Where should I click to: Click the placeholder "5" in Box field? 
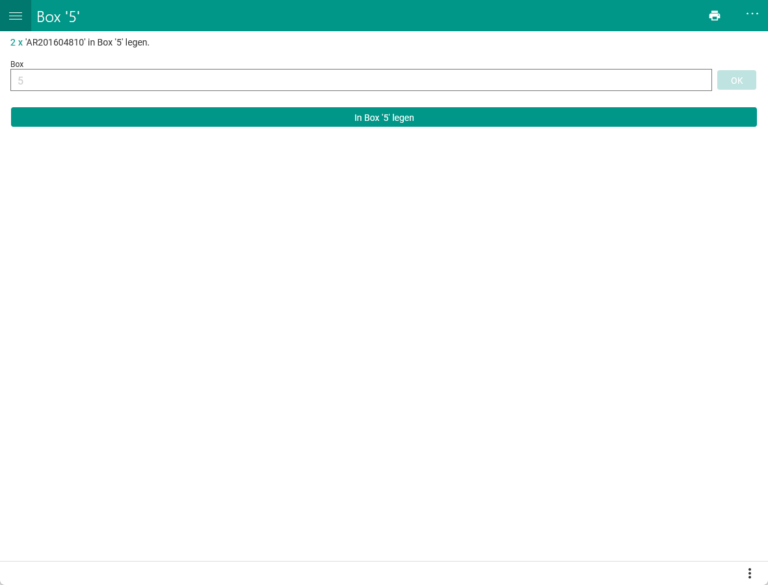pos(20,81)
